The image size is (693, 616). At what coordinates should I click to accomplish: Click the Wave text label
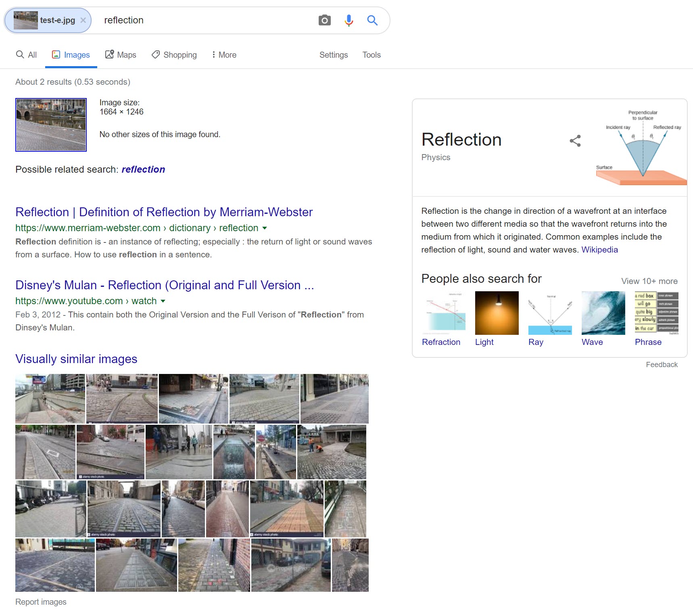(x=592, y=342)
